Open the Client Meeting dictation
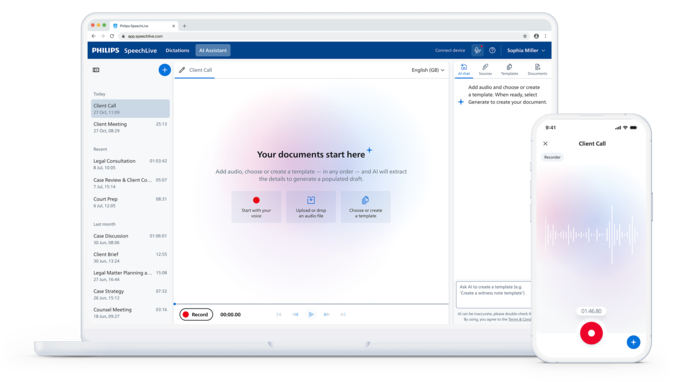Image resolution: width=700 pixels, height=382 pixels. tap(130, 127)
